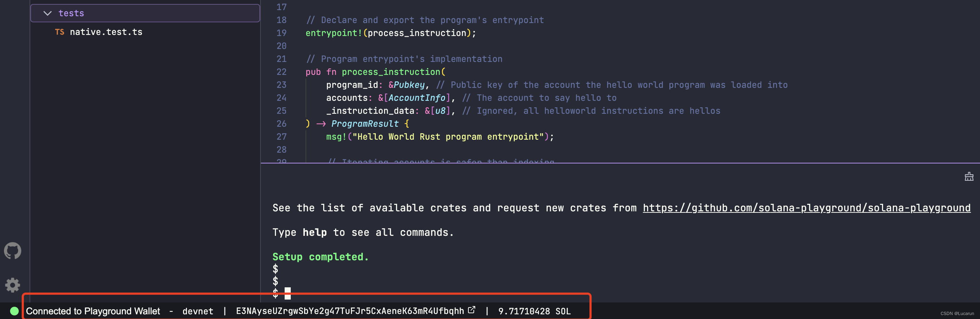
Task: Click line number 22 in gutter
Action: [x=281, y=72]
